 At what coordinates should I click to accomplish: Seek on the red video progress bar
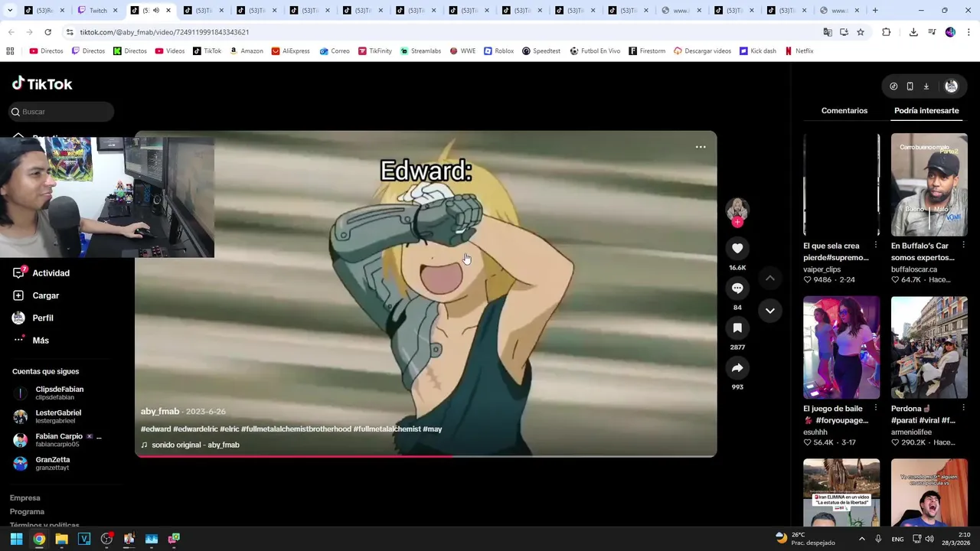click(426, 456)
